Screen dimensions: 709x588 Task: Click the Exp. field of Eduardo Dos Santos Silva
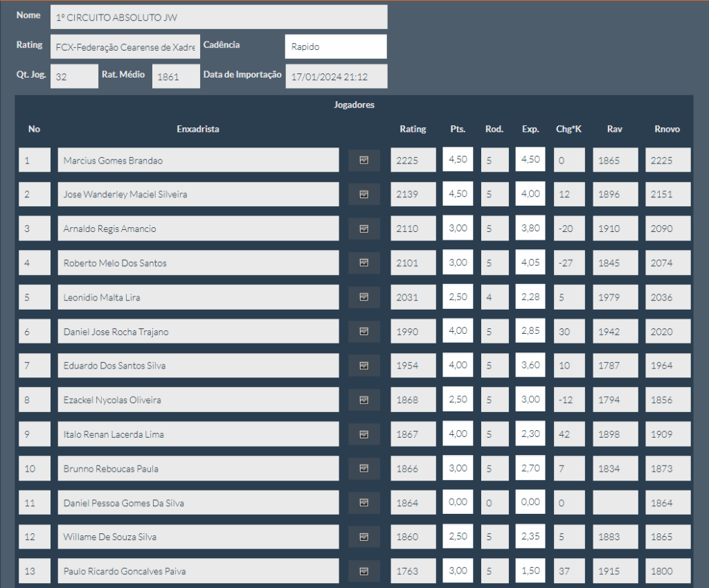[530, 365]
